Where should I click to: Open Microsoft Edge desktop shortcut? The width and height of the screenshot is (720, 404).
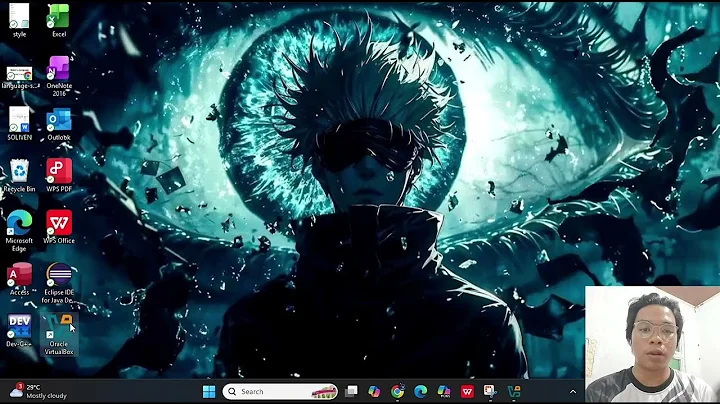tap(19, 231)
